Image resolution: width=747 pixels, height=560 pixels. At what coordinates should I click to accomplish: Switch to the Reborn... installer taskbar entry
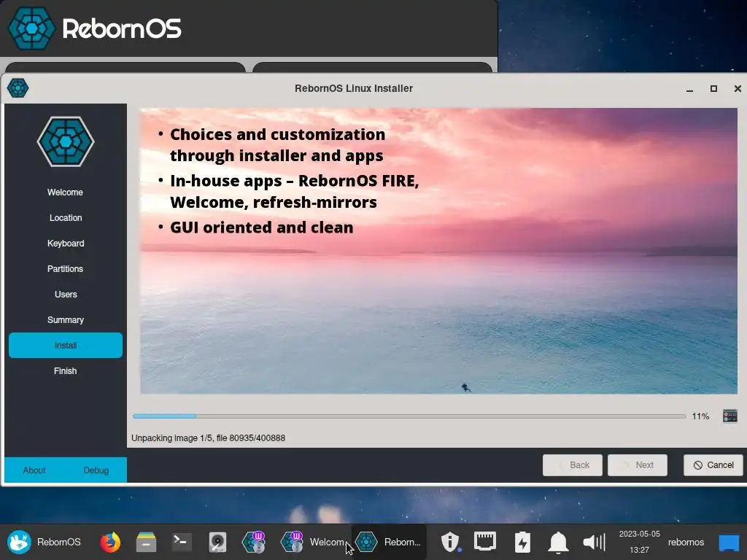coord(389,542)
